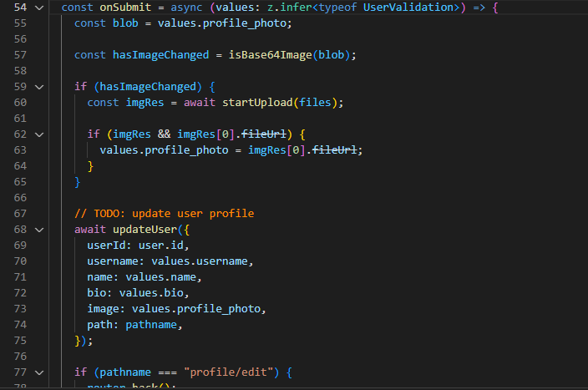Click z.infer in the type annotation
Image resolution: width=588 pixels, height=390 pixels.
tap(290, 8)
